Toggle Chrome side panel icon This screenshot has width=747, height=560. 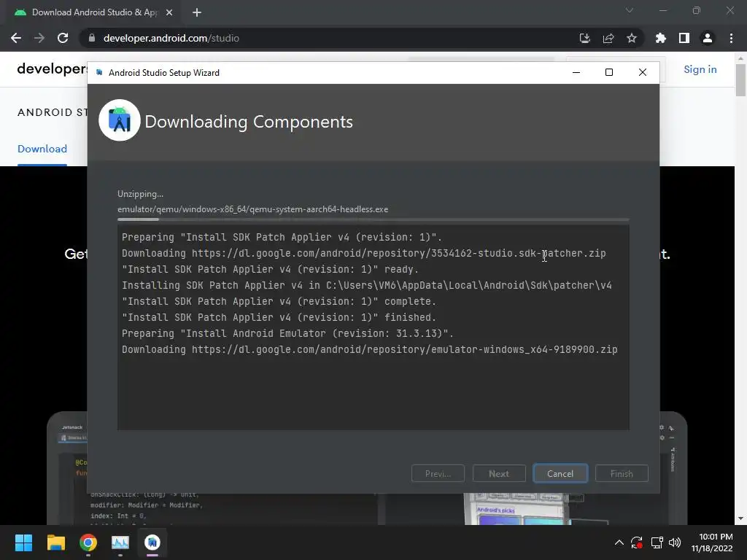coord(684,38)
